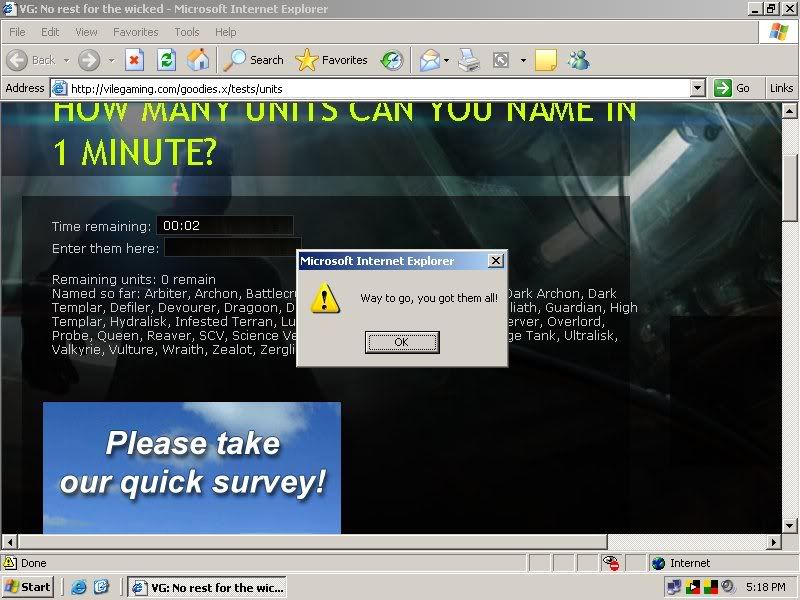
Task: Select the 'VG: No rest for the wic...' taskbar button
Action: click(x=207, y=588)
